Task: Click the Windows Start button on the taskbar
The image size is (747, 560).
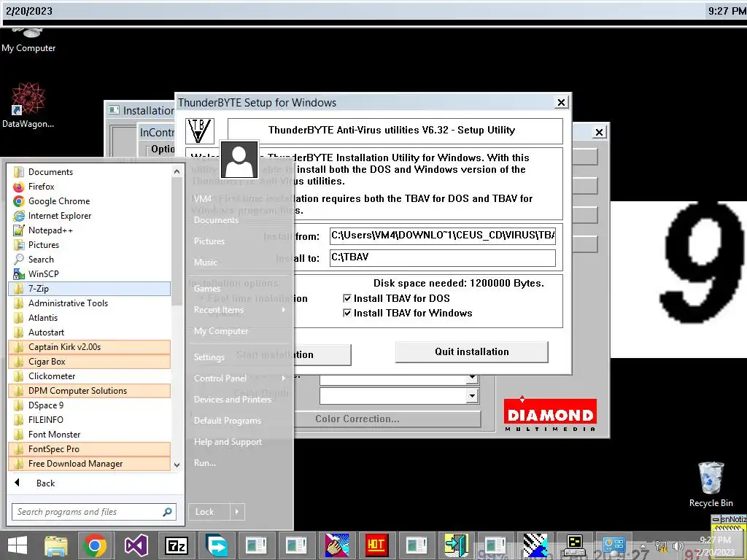Action: tap(18, 545)
